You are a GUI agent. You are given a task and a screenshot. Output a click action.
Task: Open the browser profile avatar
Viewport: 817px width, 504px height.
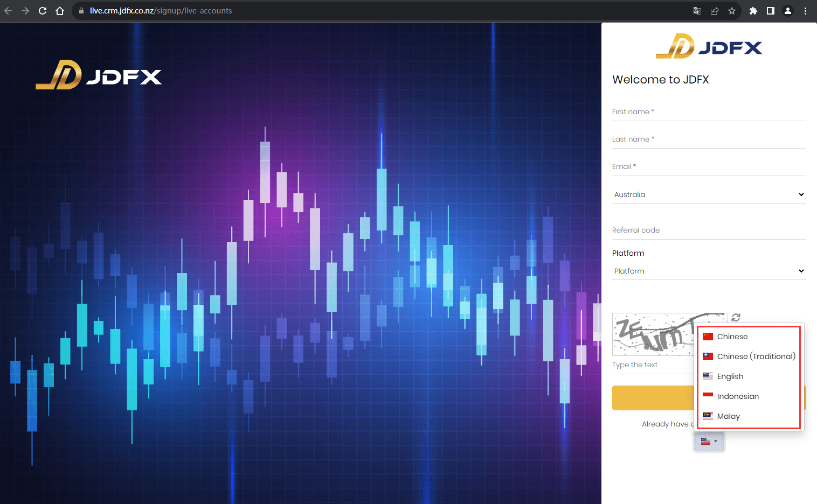pos(788,11)
